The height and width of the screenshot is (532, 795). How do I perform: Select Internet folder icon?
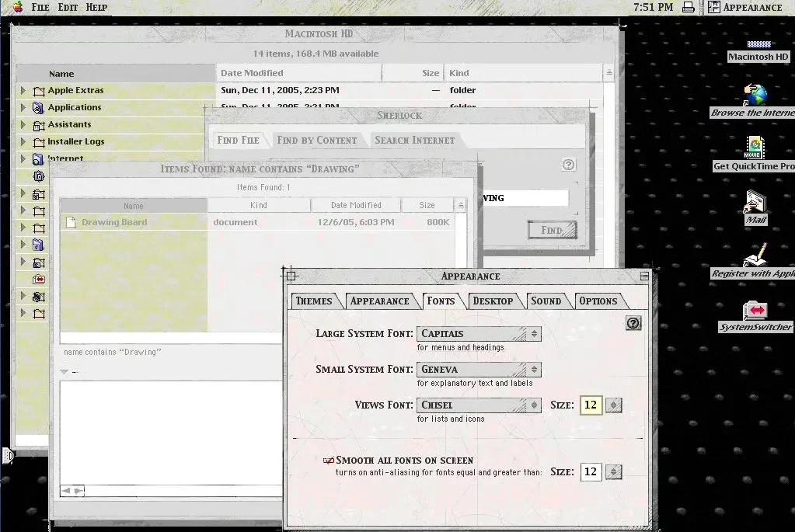pyautogui.click(x=39, y=160)
